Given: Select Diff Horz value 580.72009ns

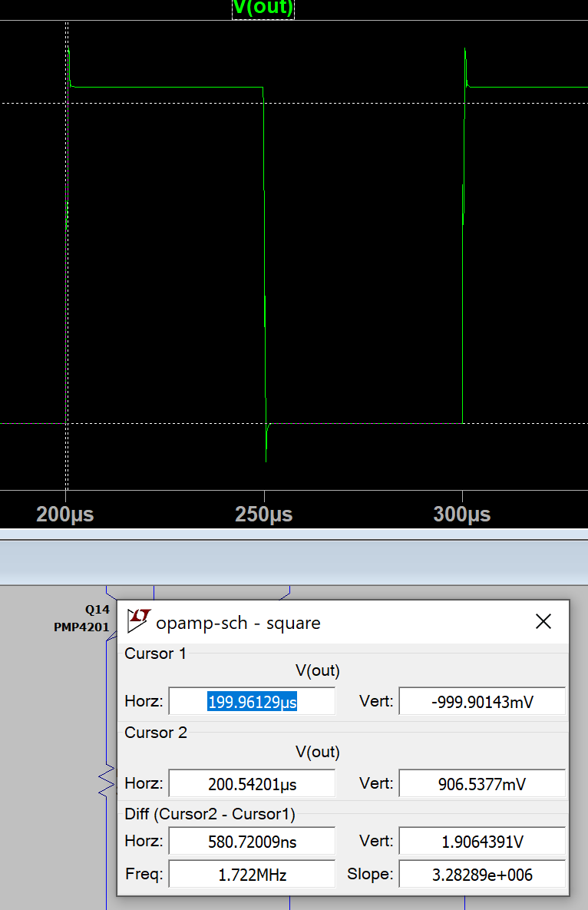Looking at the screenshot, I should tap(253, 841).
